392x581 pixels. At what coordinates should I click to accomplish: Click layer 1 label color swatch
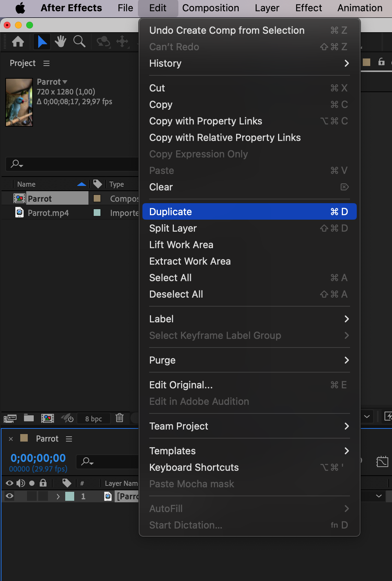(70, 496)
